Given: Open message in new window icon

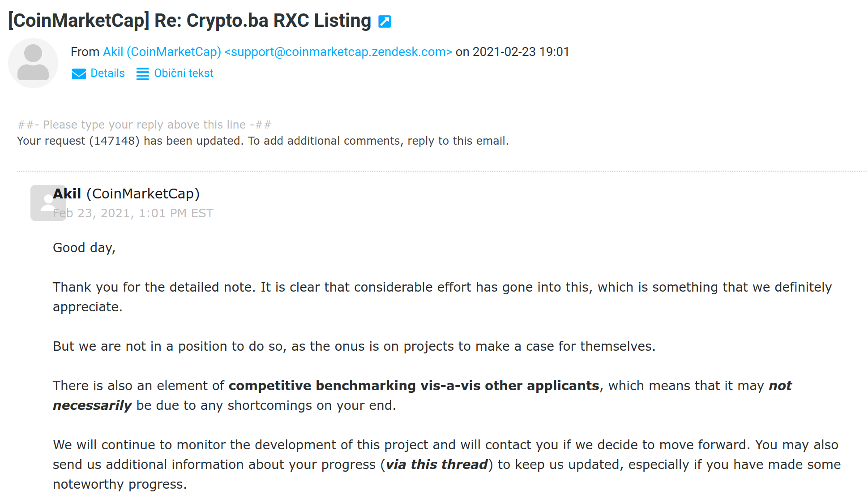Looking at the screenshot, I should [x=385, y=22].
